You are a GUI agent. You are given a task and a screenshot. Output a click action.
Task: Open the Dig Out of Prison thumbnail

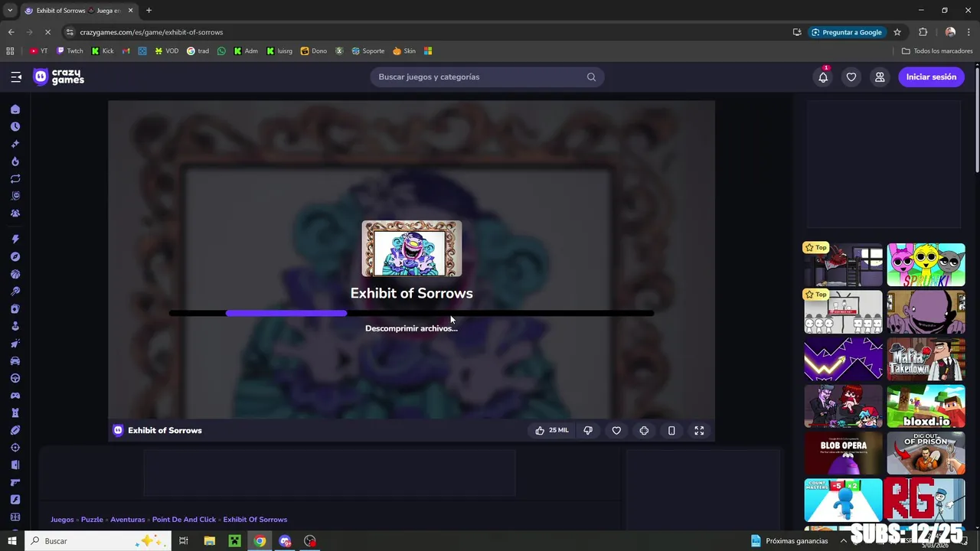(x=926, y=453)
